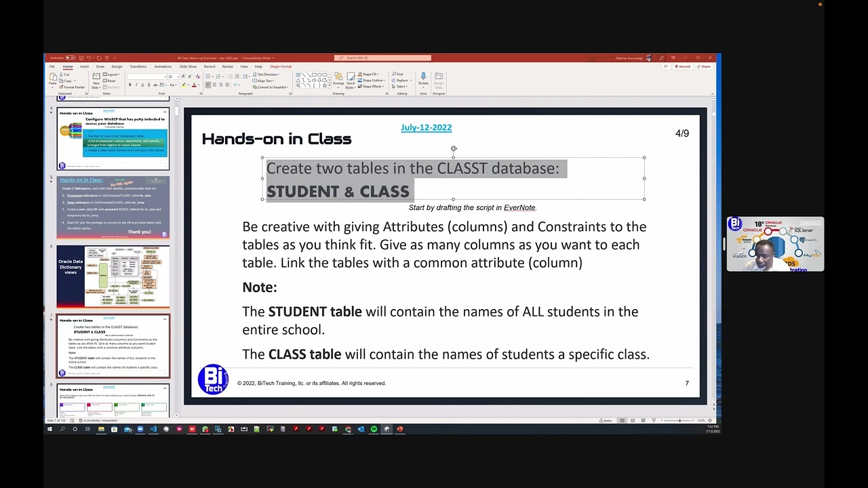The width and height of the screenshot is (868, 488).
Task: Open Spotify from the taskbar
Action: (374, 429)
